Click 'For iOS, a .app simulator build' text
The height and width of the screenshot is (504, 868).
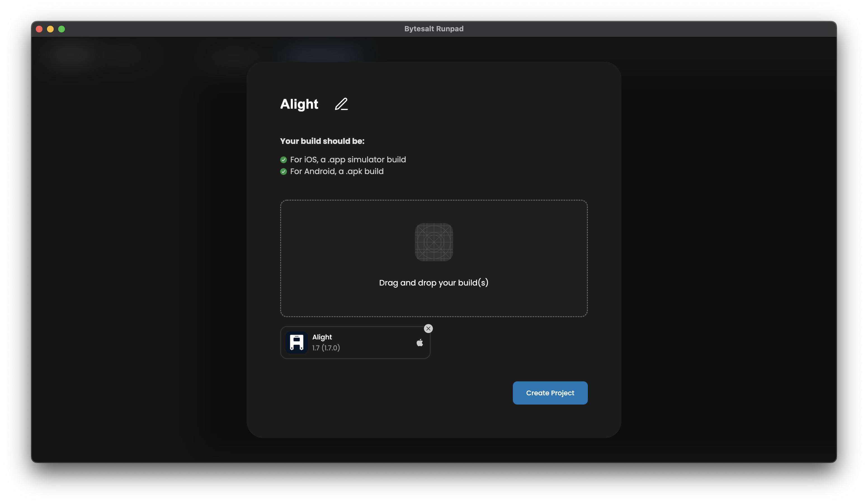click(x=348, y=160)
